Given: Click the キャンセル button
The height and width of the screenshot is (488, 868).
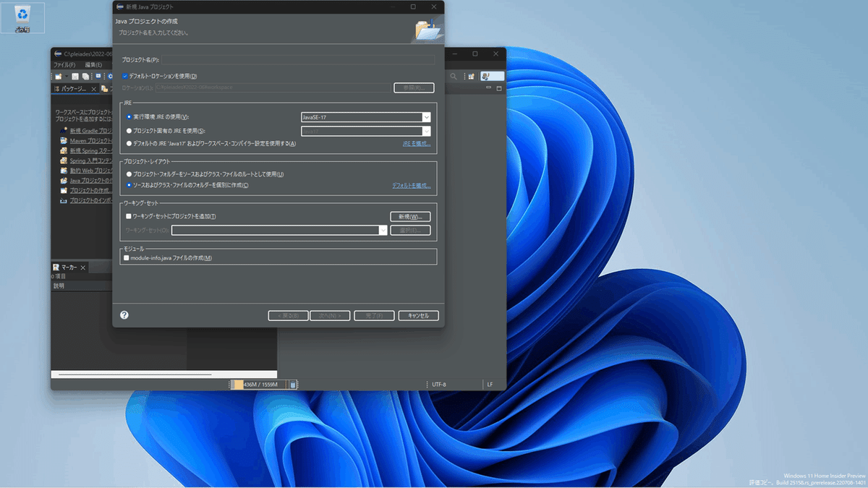Looking at the screenshot, I should [x=418, y=315].
